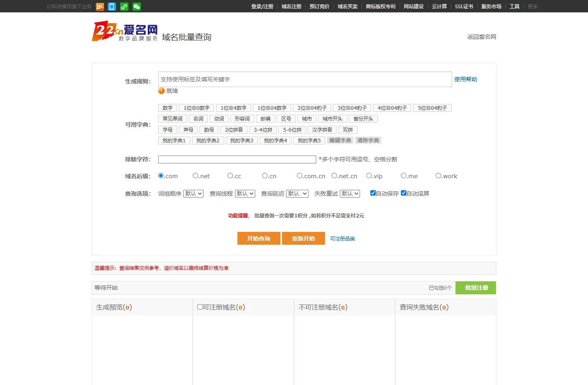588x385 pixels.
Task: Insert the 3-4位拼 dictionary tag
Action: (x=263, y=130)
